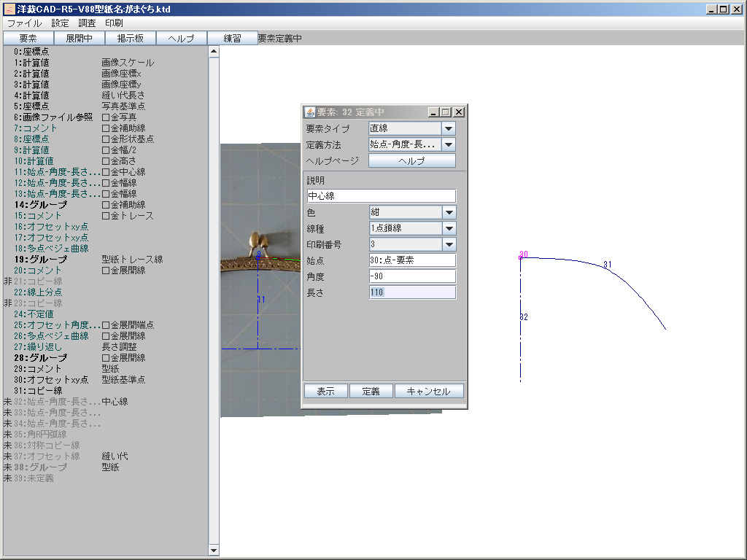747x560 pixels.
Task: Switch to the 要素 tab
Action: (28, 38)
